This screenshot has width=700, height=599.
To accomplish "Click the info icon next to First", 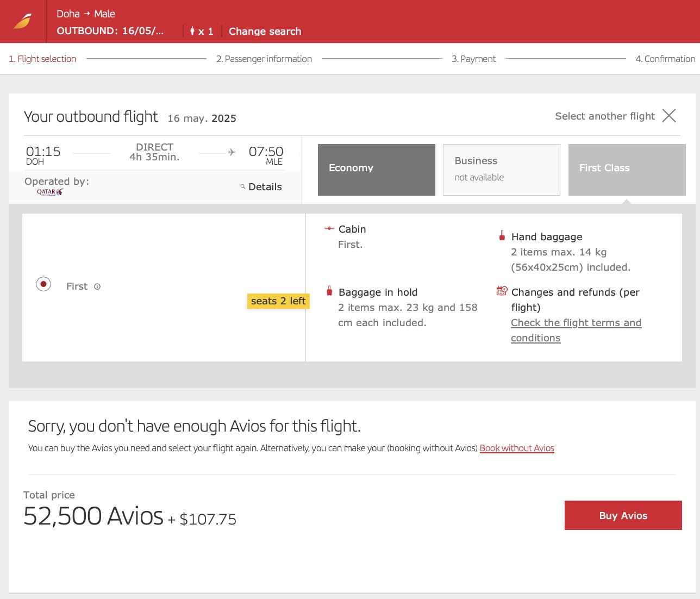I will click(97, 286).
